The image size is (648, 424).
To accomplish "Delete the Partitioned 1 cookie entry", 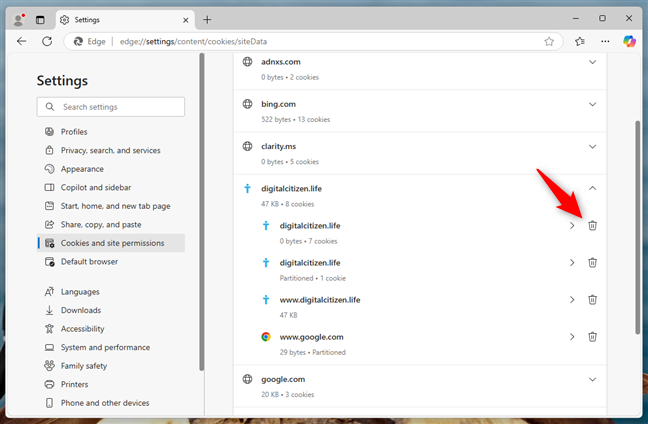I will (592, 263).
